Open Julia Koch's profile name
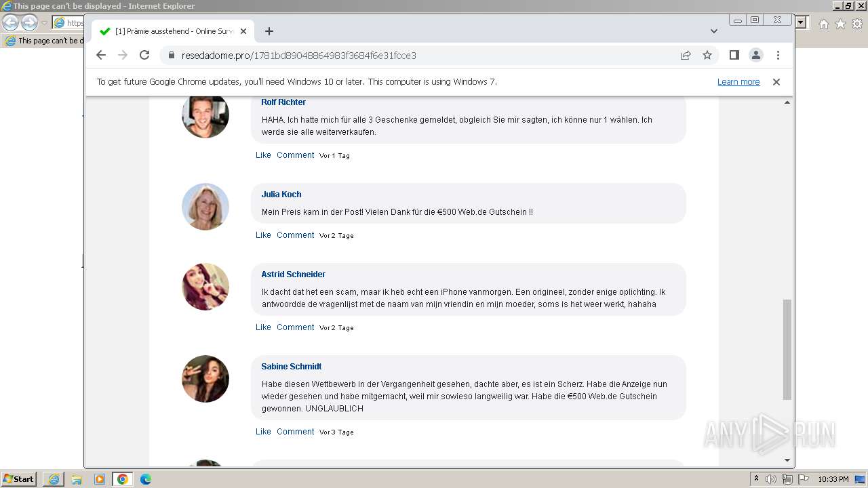This screenshot has height=488, width=868. (x=281, y=195)
